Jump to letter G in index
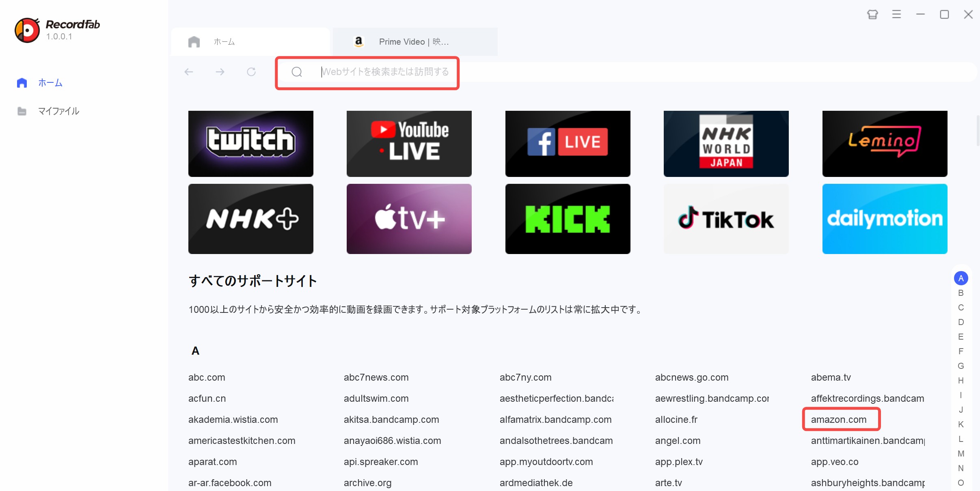Image resolution: width=980 pixels, height=491 pixels. coord(961,366)
